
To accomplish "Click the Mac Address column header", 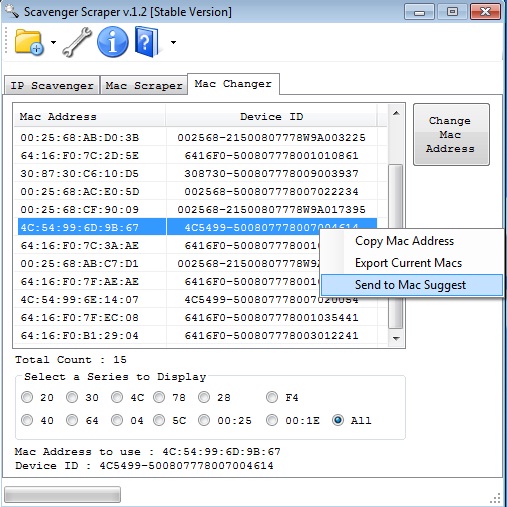I will (x=90, y=117).
